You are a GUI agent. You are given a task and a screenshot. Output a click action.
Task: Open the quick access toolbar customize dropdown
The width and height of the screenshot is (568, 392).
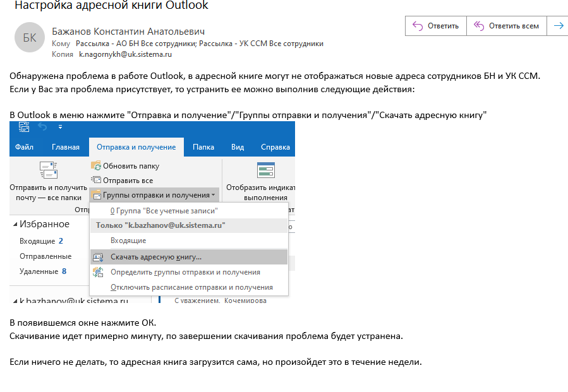point(61,127)
